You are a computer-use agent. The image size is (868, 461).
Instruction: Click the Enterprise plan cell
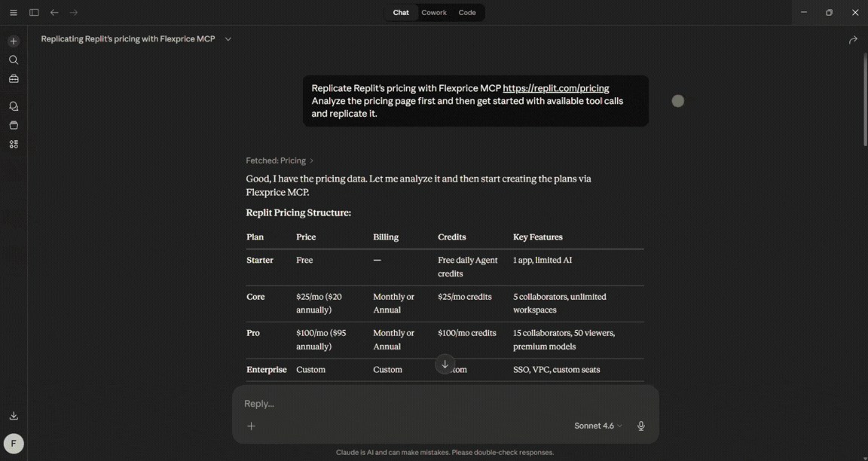tap(266, 370)
